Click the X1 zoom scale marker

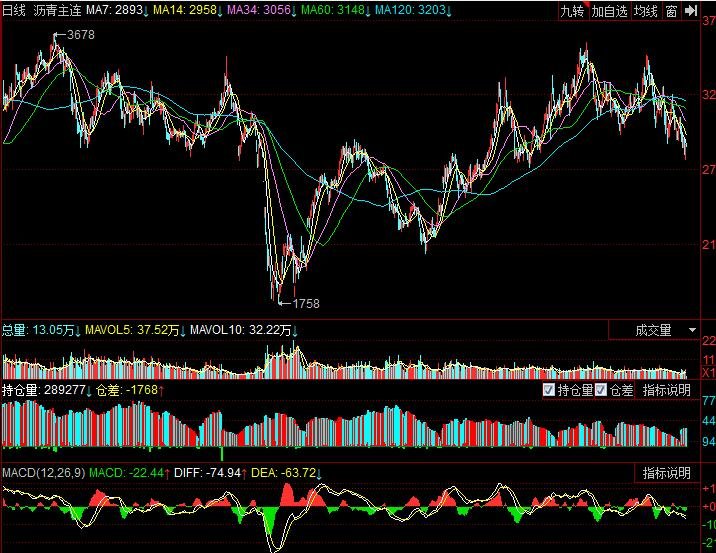click(707, 372)
